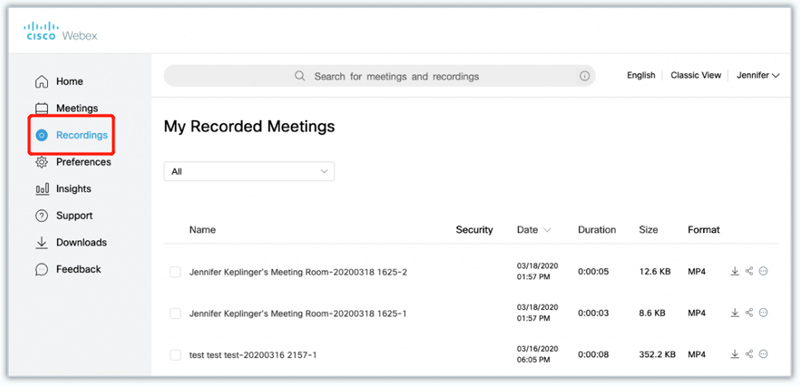800x386 pixels.
Task: Open more options for test test test-20200316
Action: click(763, 354)
